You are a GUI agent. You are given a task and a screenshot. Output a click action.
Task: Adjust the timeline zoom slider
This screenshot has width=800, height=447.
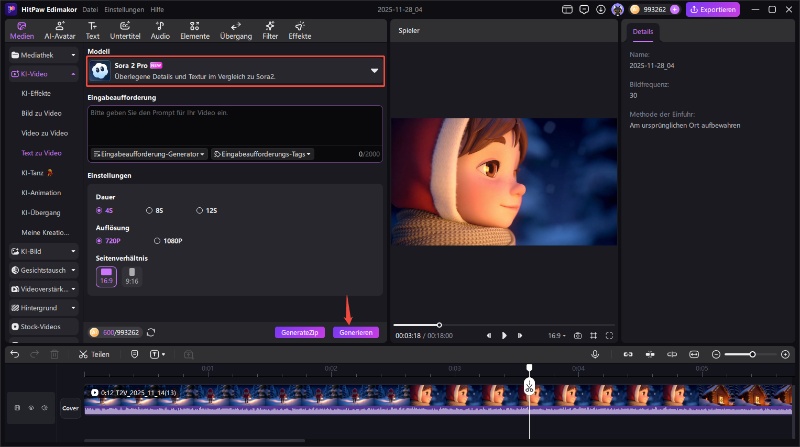(751, 354)
